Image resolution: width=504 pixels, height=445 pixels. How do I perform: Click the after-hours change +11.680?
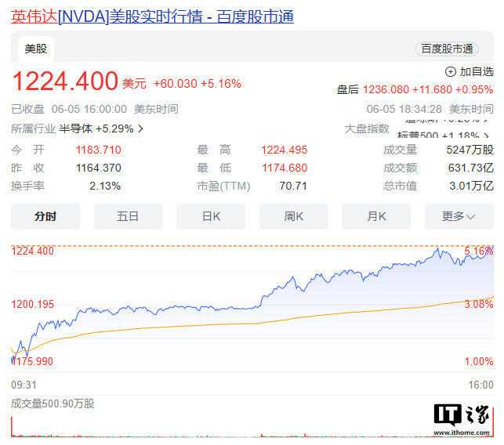click(432, 89)
